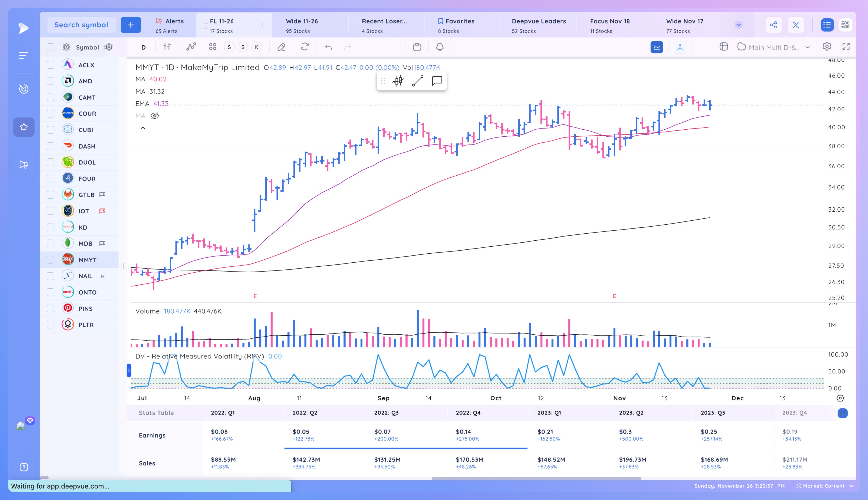Check the COUR row checkbox
The height and width of the screenshot is (500, 868).
[50, 114]
